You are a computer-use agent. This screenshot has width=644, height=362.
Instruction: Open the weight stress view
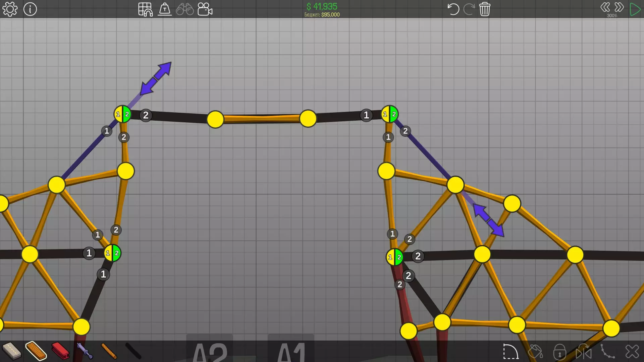165,9
